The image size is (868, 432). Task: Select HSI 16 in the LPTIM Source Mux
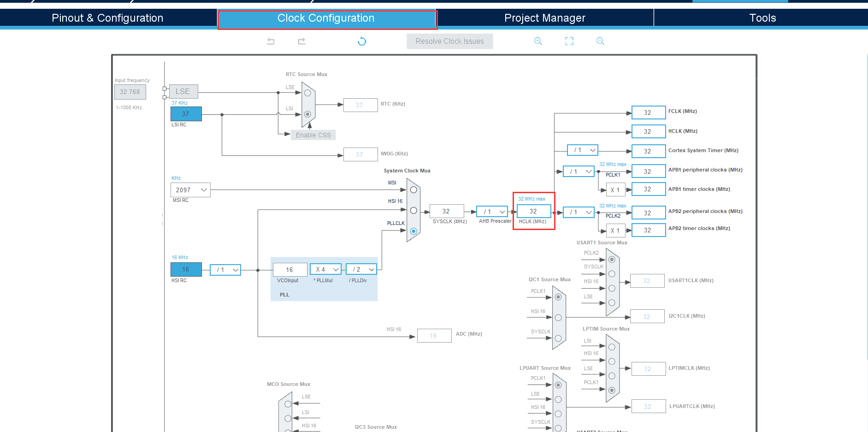pos(612,361)
